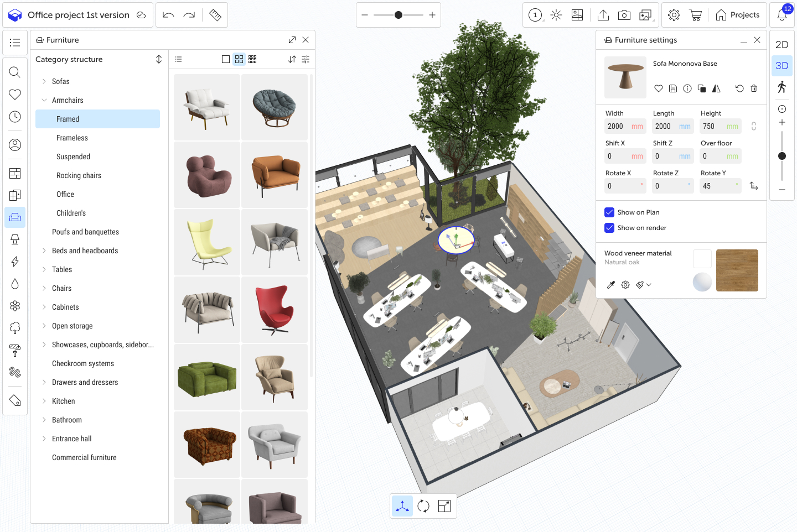797x532 pixels.
Task: Select the Framed armchairs category
Action: (97, 119)
